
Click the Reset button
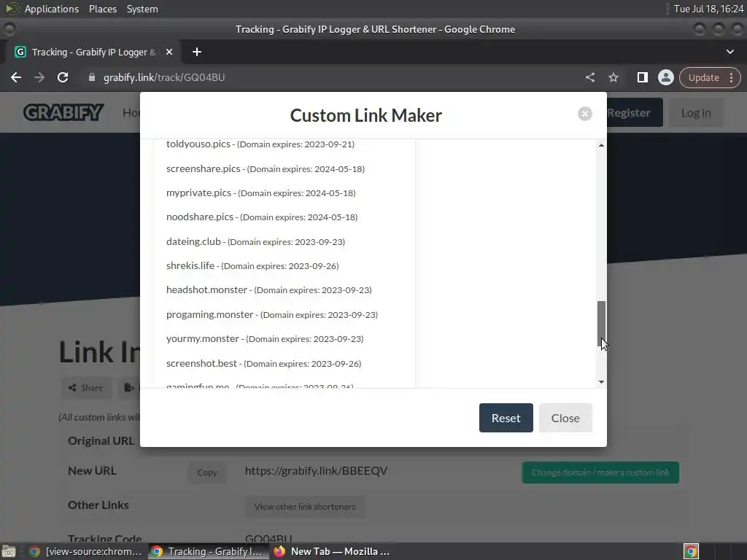click(x=506, y=418)
